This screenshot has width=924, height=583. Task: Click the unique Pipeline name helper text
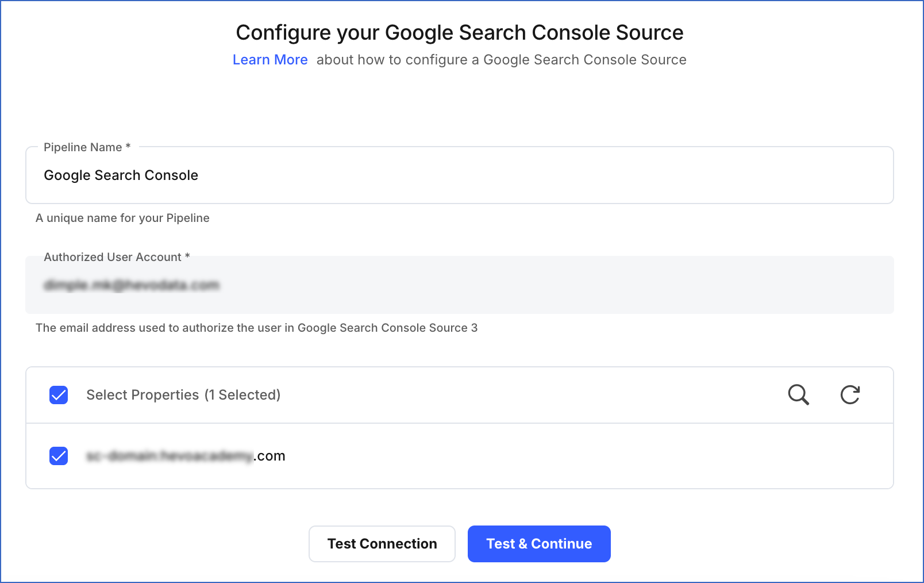tap(122, 218)
